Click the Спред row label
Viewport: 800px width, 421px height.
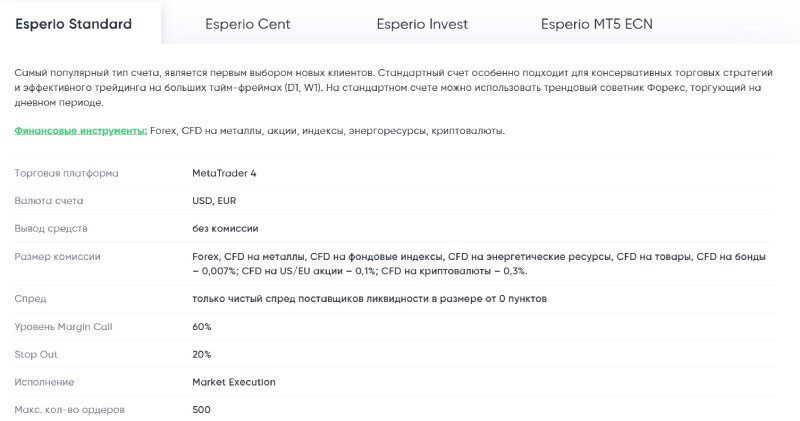point(30,299)
